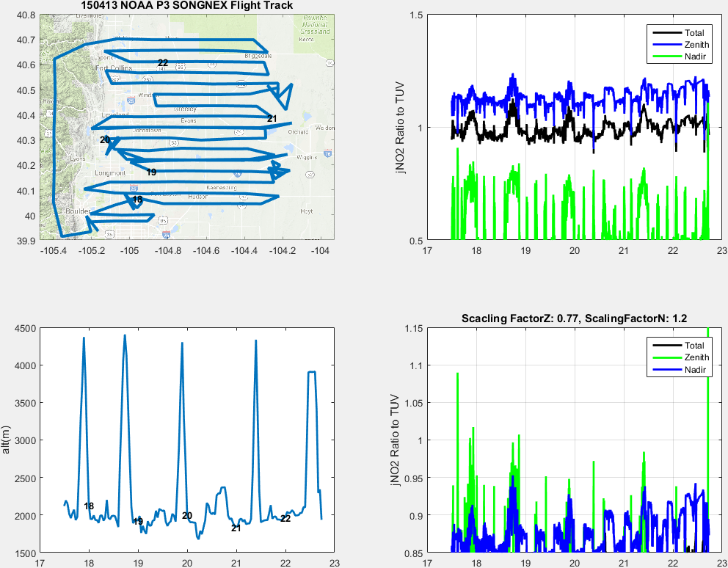Click the Fort Collins label on the map
The height and width of the screenshot is (568, 728).
[113, 68]
